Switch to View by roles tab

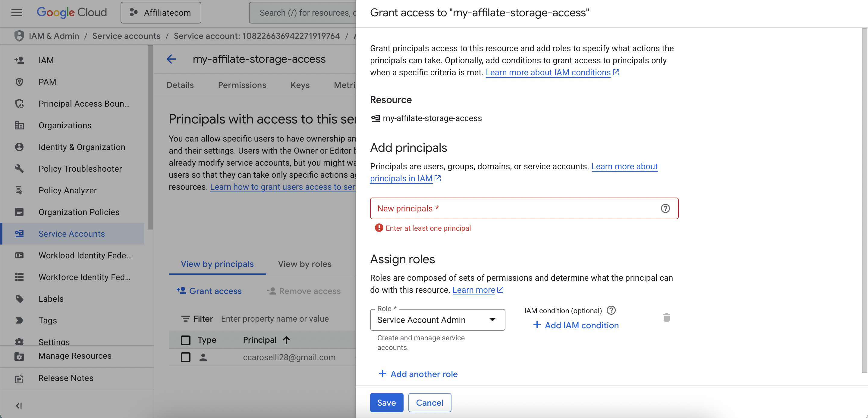point(305,264)
